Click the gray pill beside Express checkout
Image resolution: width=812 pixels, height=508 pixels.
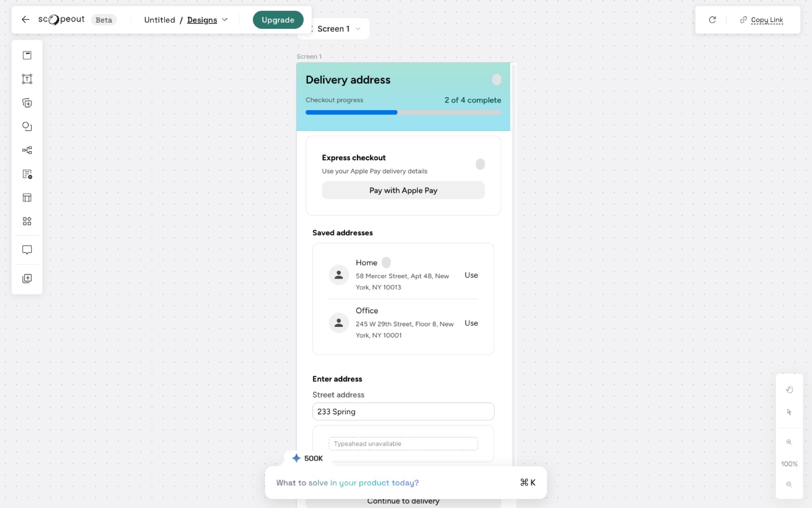coord(480,164)
